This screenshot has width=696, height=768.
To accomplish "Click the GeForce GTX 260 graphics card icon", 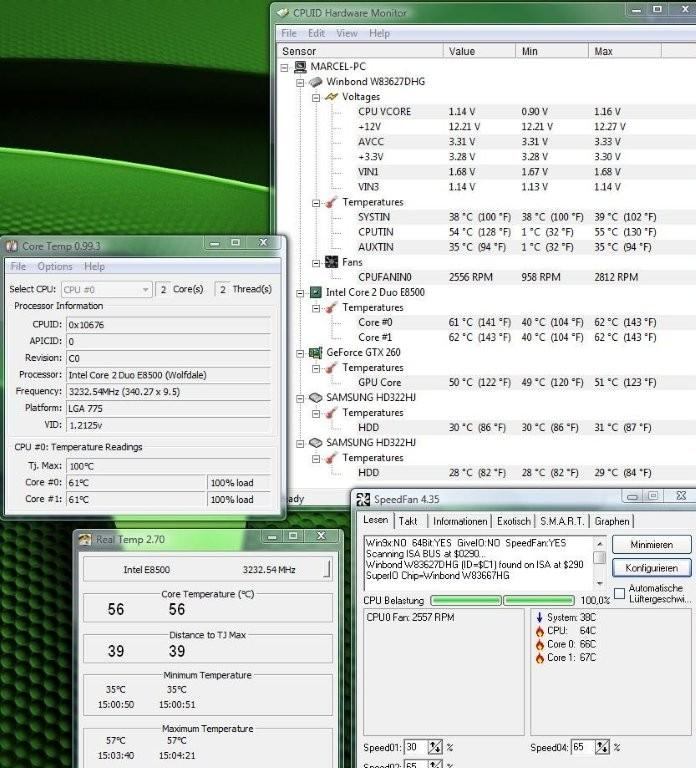I will click(x=315, y=353).
